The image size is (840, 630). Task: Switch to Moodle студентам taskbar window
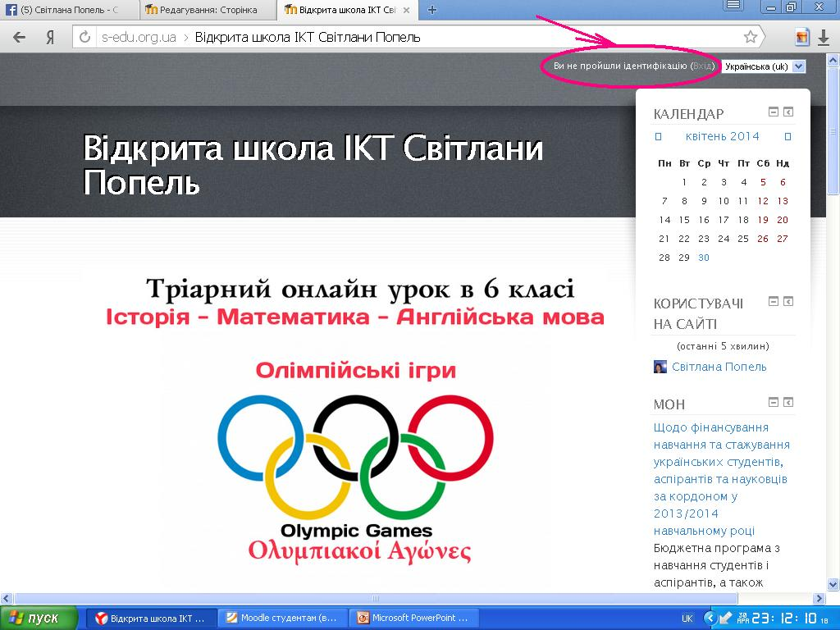tap(283, 619)
